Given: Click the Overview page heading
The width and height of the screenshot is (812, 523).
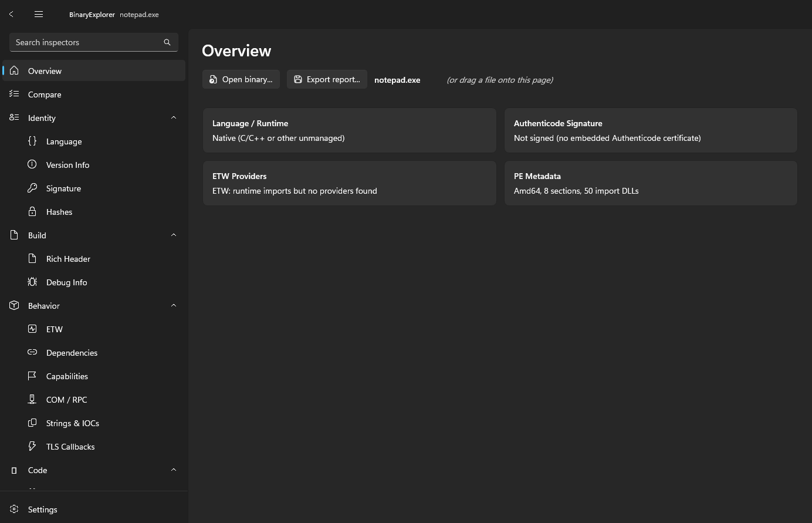Looking at the screenshot, I should (x=236, y=50).
